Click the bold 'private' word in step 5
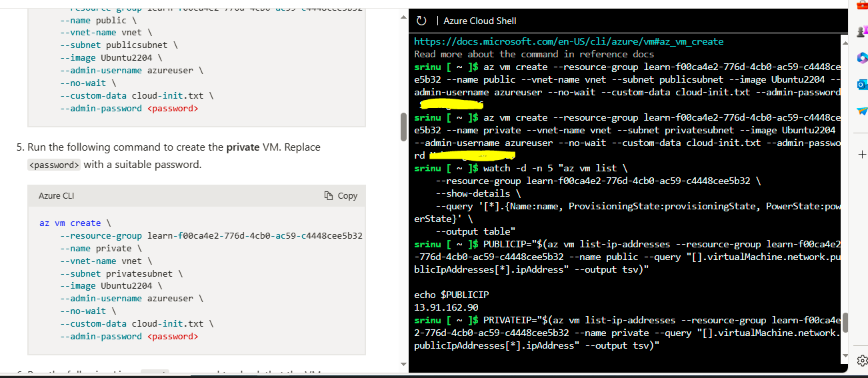The height and width of the screenshot is (378, 868). 243,147
